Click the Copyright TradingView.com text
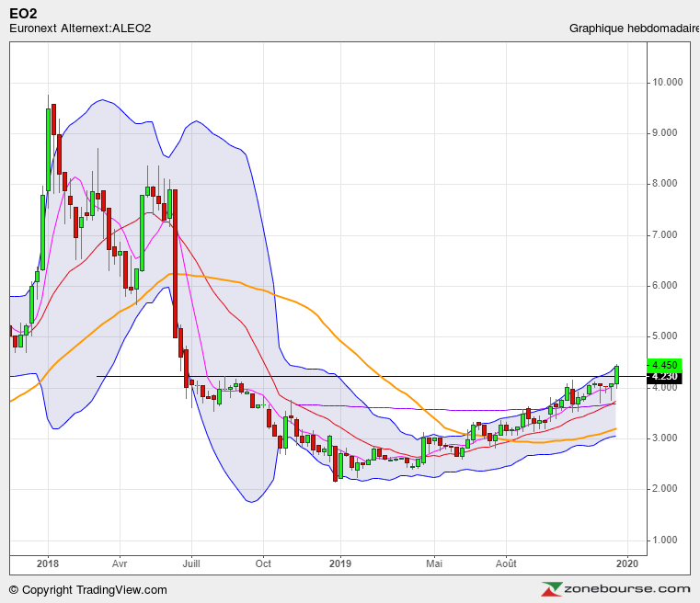This screenshot has height=603, width=700. pos(88,590)
